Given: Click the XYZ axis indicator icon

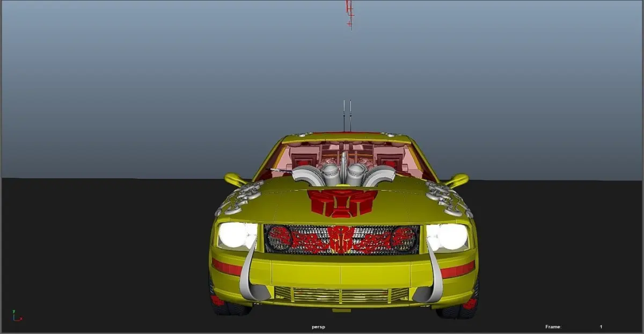Looking at the screenshot, I should coord(17,316).
